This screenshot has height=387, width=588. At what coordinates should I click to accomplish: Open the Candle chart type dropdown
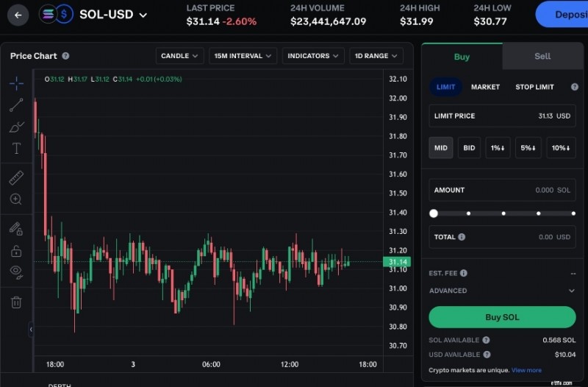point(179,56)
